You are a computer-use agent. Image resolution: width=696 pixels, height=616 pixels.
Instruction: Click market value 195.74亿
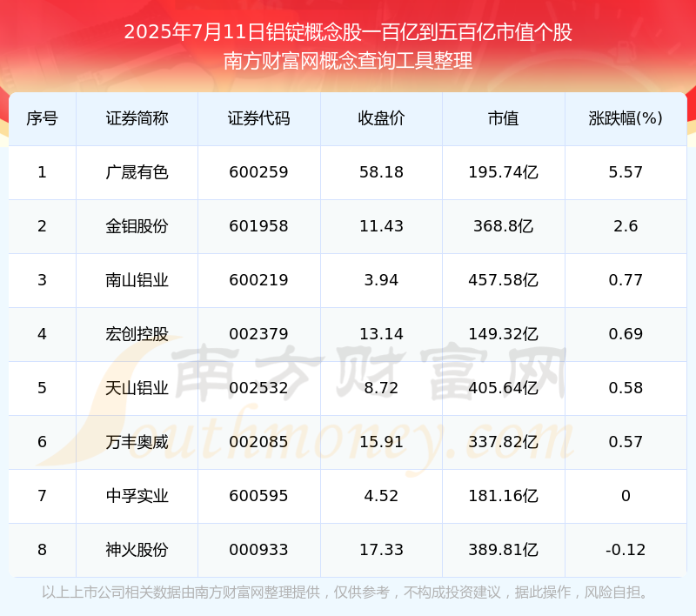coord(504,172)
